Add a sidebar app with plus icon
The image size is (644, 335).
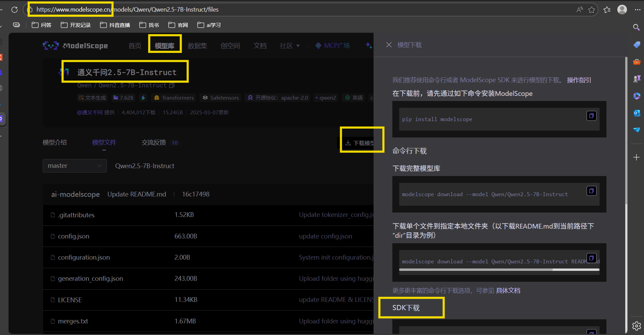pos(636,157)
